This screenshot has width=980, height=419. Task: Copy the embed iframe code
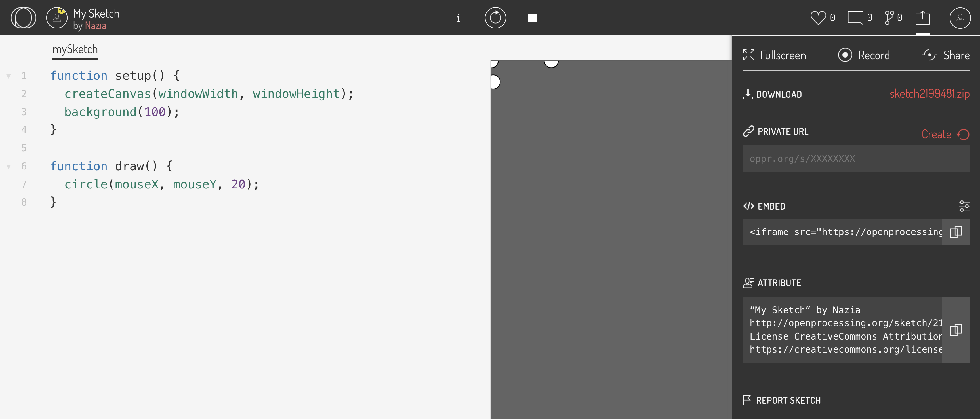pos(956,232)
